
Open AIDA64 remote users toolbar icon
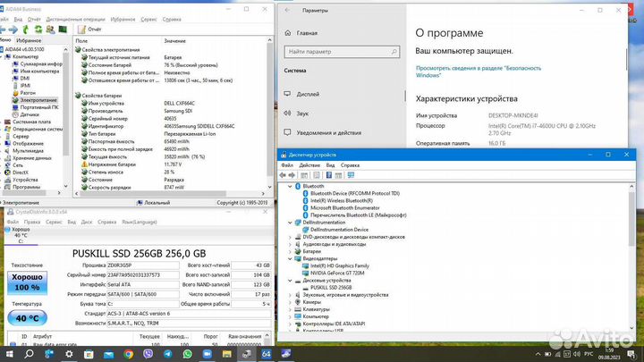(50, 29)
